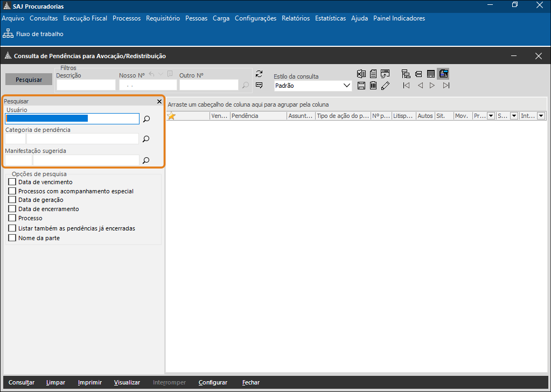Go to last record with navigation arrow

pos(446,86)
